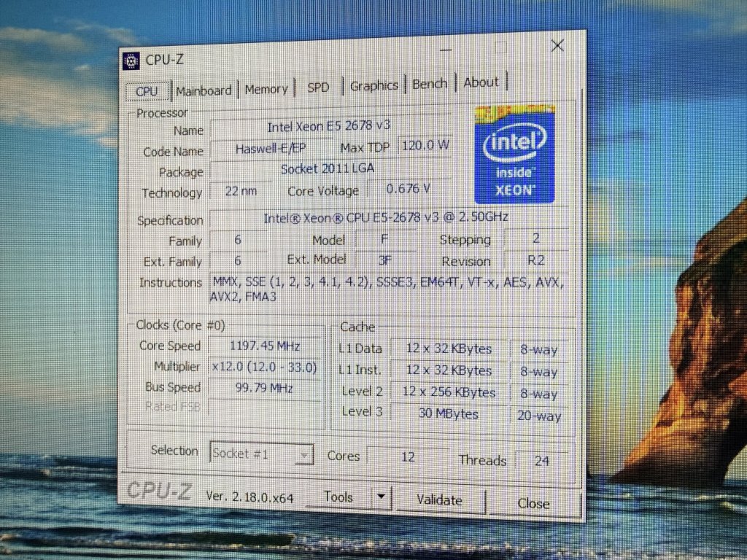Click the processor Name field 'Intel Xeon E5 2678 v3'

point(330,126)
